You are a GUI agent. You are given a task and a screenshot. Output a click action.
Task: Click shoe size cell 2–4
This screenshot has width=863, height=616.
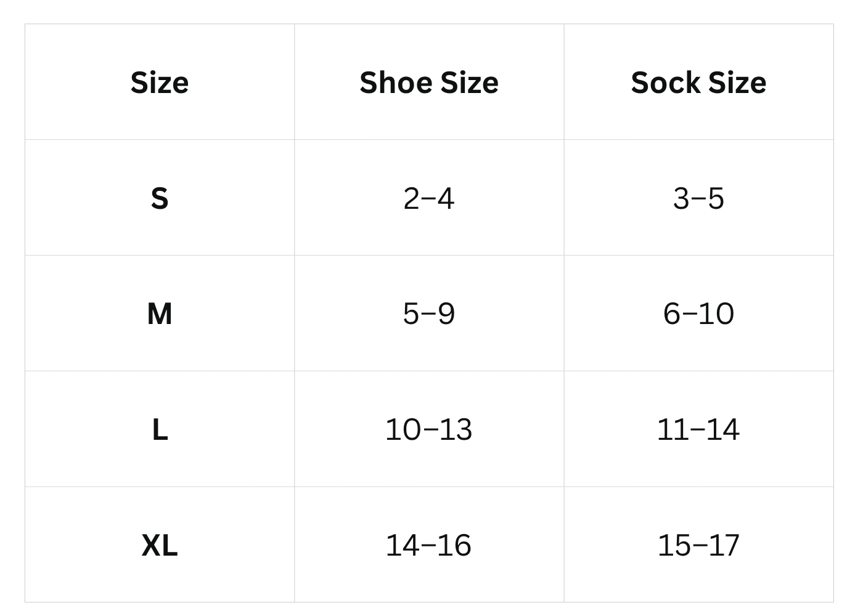click(x=429, y=198)
